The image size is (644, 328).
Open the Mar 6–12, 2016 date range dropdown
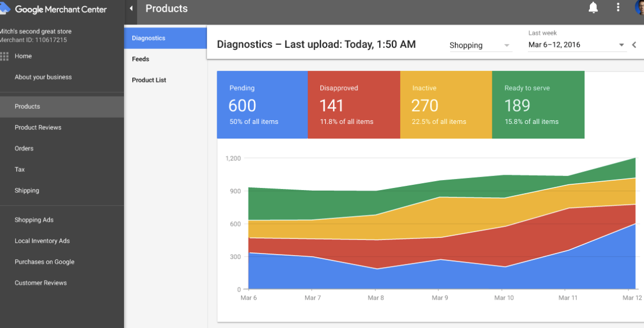tap(576, 45)
